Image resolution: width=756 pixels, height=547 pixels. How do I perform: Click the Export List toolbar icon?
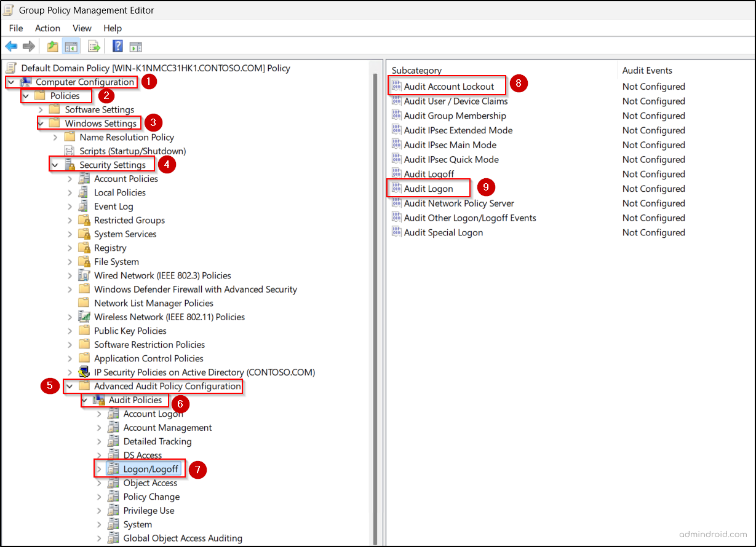[94, 46]
